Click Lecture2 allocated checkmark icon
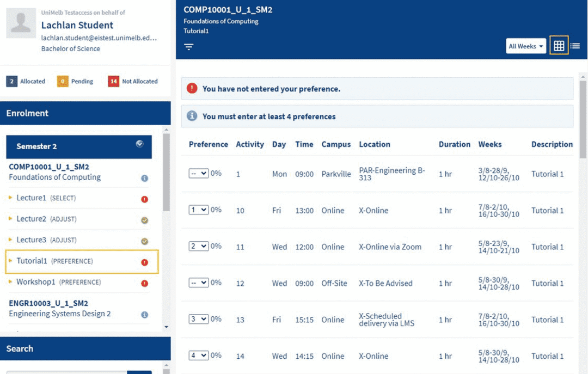This screenshot has height=374, width=588. coord(144,220)
